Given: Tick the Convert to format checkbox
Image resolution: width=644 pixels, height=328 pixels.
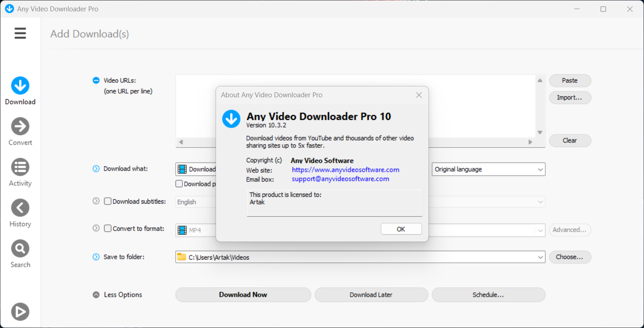Looking at the screenshot, I should click(x=108, y=228).
